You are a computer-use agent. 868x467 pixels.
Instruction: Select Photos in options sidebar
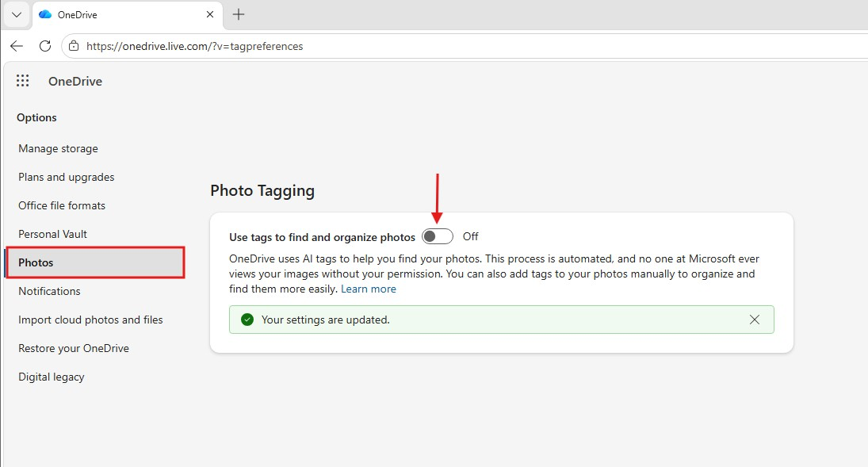36,262
